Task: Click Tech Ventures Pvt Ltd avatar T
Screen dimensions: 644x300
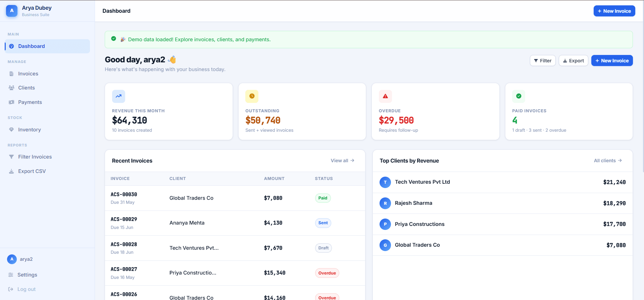Action: click(385, 182)
